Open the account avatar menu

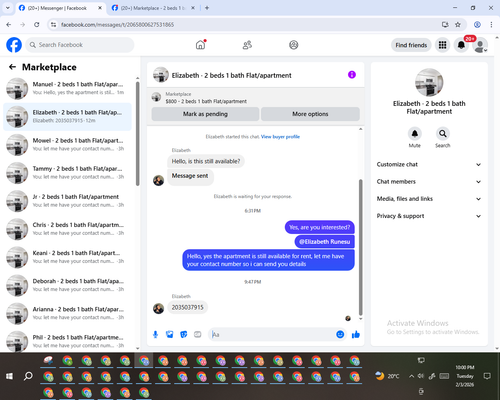[x=480, y=45]
